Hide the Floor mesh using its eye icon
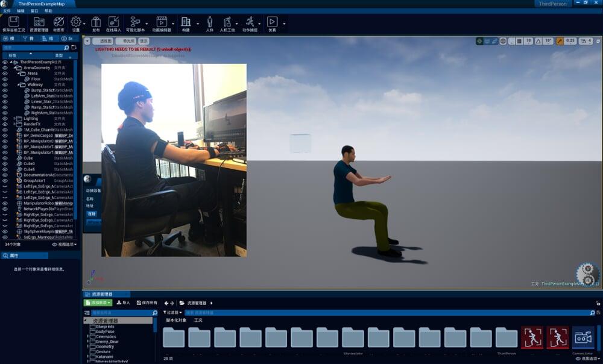The width and height of the screenshot is (603, 364). click(5, 79)
